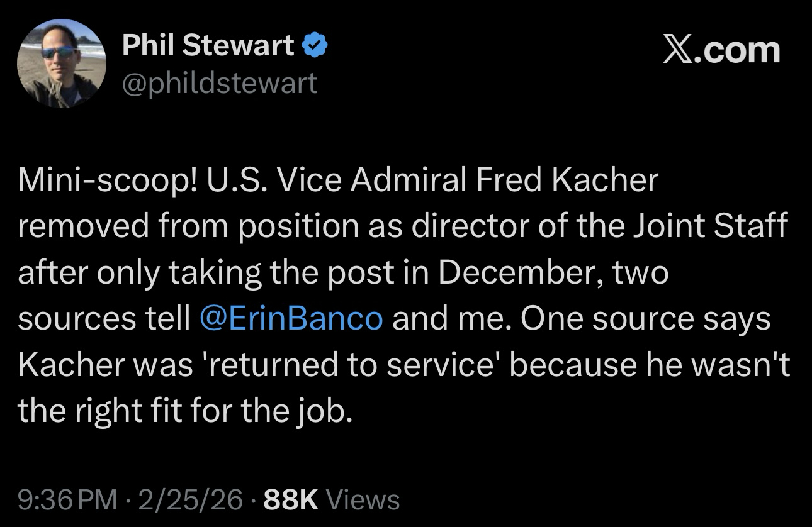The width and height of the screenshot is (812, 527).
Task: Click the 88K view count number
Action: pyautogui.click(x=291, y=500)
